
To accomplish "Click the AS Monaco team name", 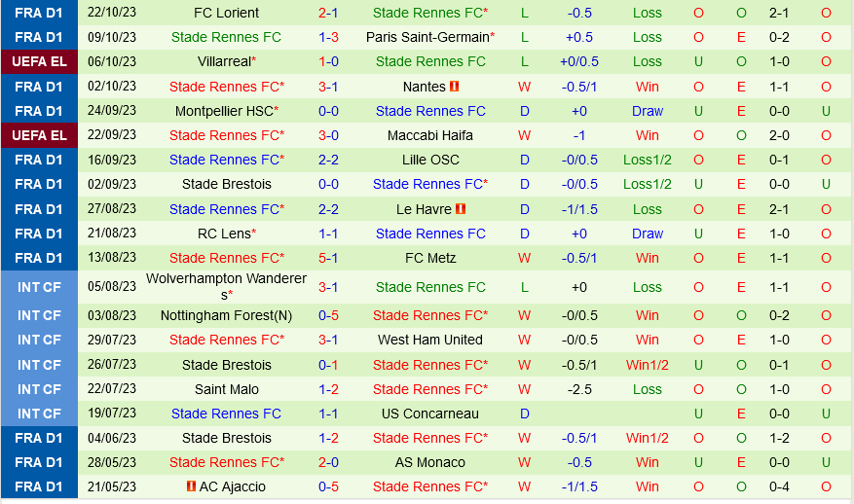I will (430, 462).
